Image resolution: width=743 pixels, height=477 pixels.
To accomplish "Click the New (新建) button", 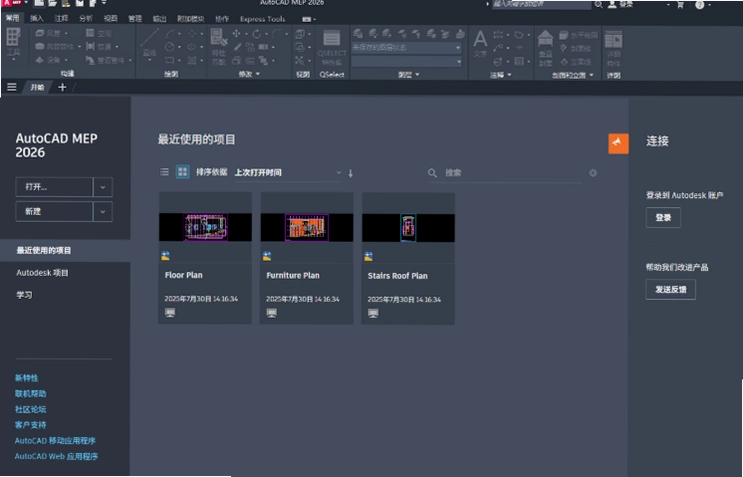I will point(54,212).
